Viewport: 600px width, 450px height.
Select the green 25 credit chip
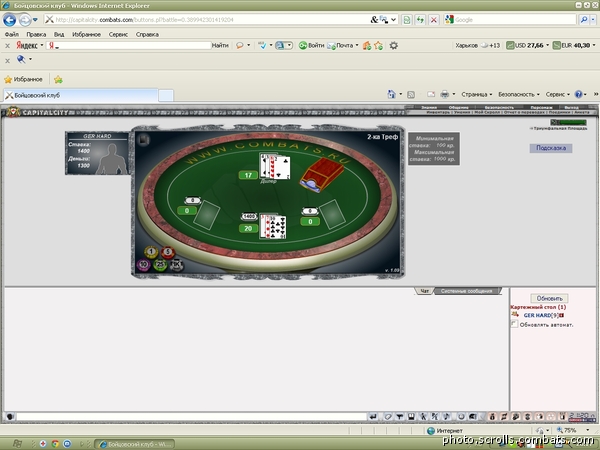(x=160, y=264)
